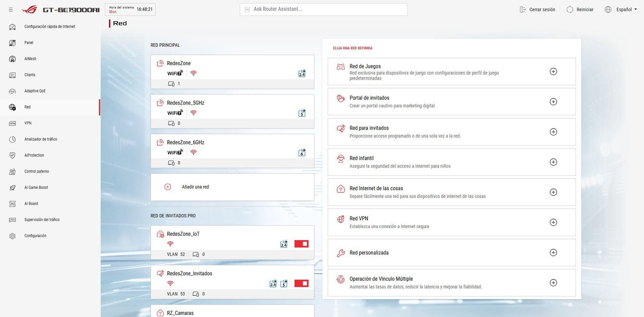
Task: Disable the RedesZone_IoT network toggle
Action: (x=301, y=244)
